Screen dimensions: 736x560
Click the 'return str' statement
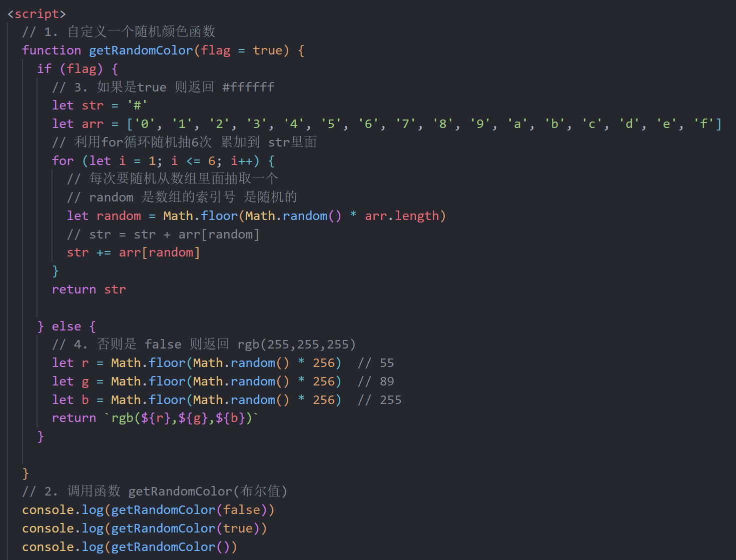89,289
